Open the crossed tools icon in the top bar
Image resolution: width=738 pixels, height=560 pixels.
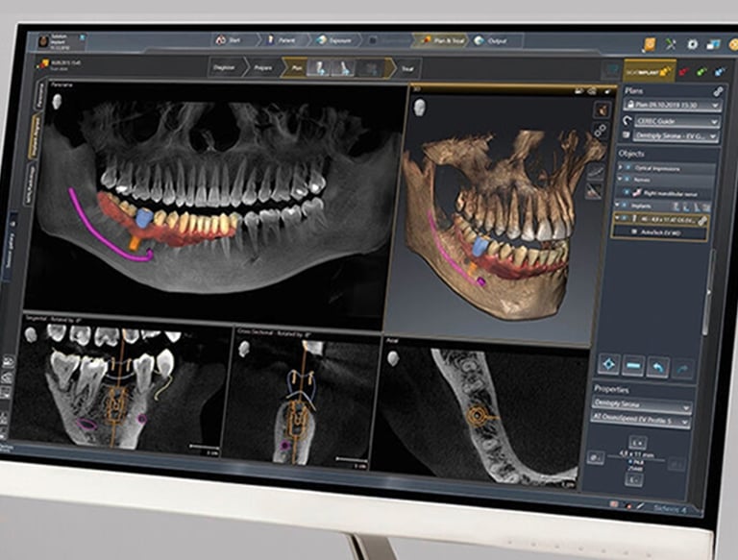670,45
